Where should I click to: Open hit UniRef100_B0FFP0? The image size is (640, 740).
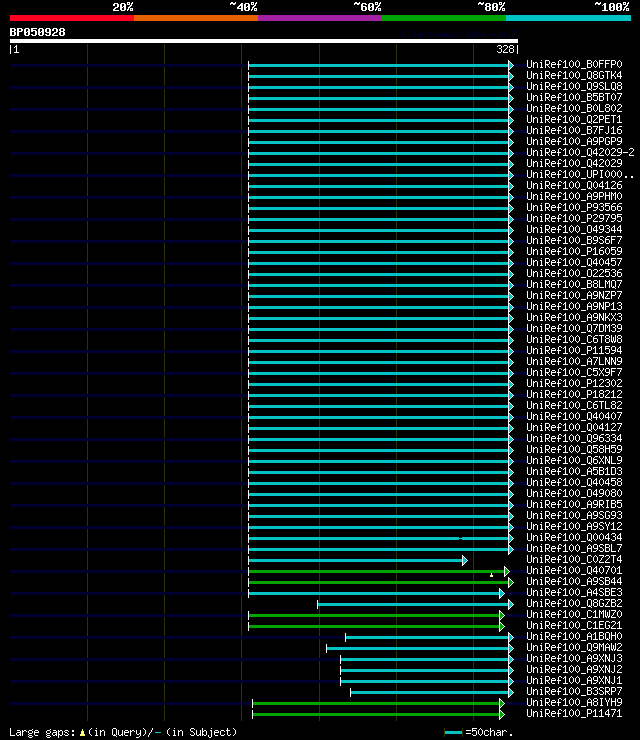(574, 64)
